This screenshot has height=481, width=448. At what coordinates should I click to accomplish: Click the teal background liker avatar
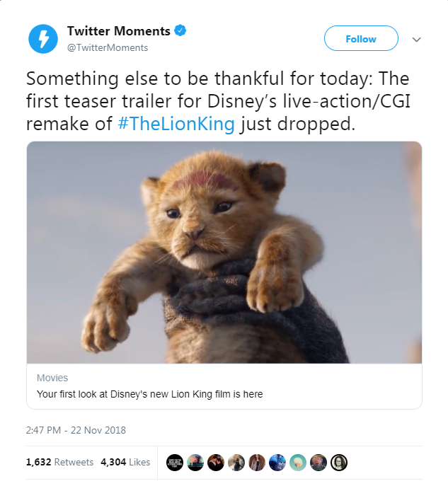click(x=298, y=462)
